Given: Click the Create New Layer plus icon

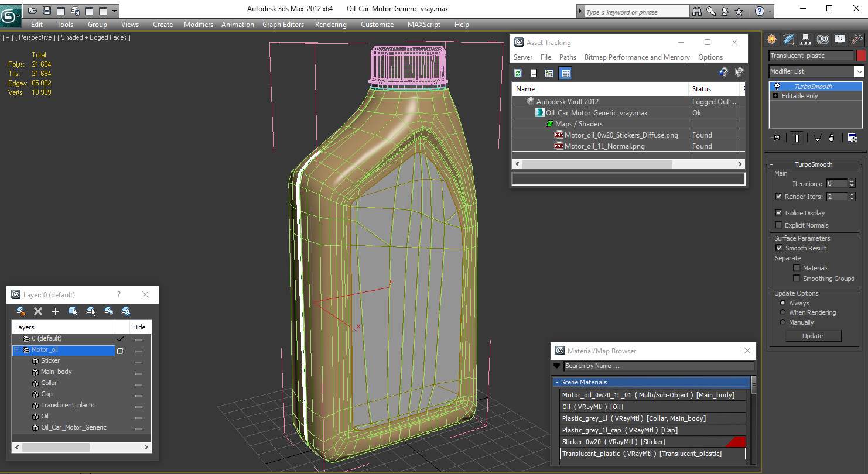Looking at the screenshot, I should click(56, 311).
